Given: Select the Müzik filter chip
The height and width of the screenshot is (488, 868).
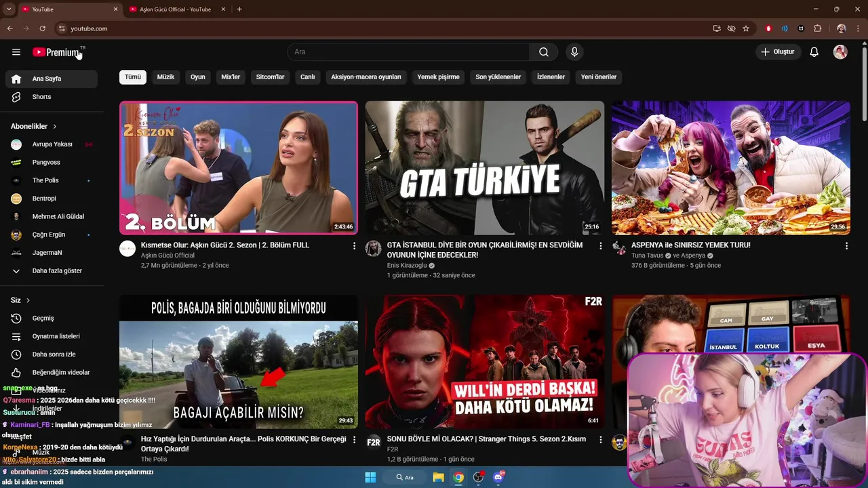Looking at the screenshot, I should 165,77.
